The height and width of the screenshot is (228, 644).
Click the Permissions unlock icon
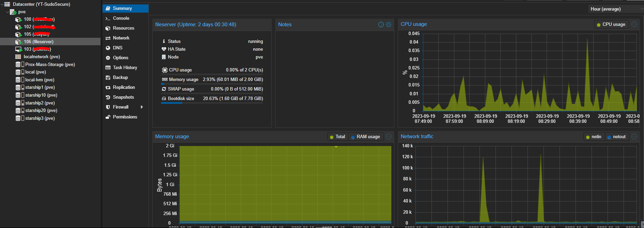point(108,117)
